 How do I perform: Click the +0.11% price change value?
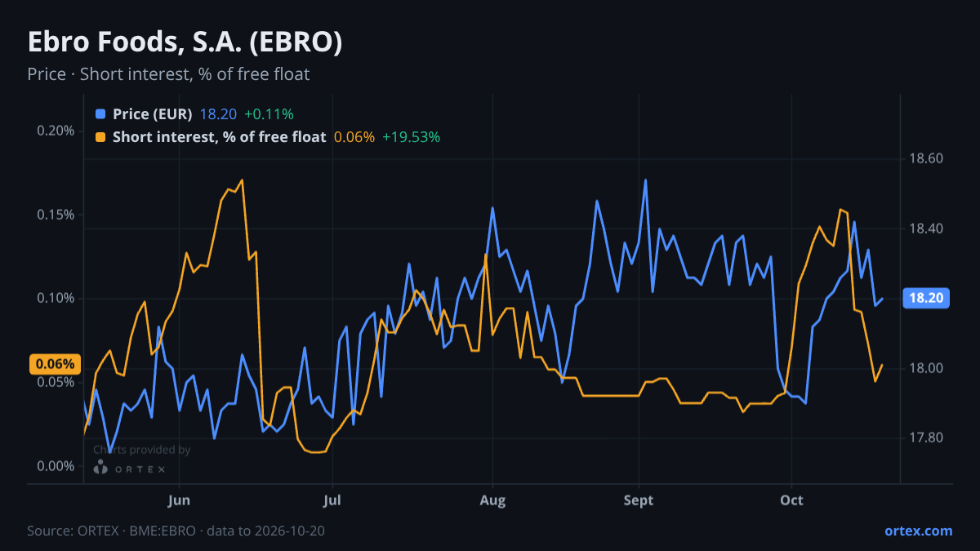click(x=269, y=114)
